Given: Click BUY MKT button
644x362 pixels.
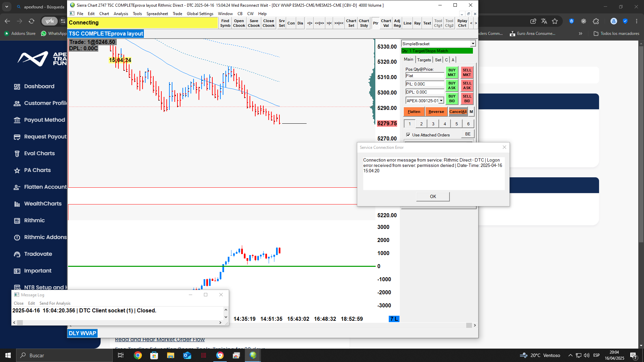Looking at the screenshot, I should (x=452, y=73).
